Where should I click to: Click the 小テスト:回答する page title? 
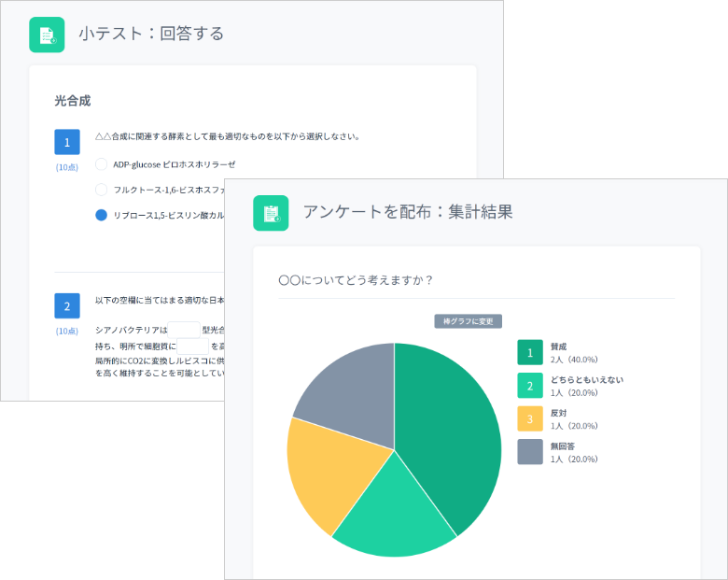pyautogui.click(x=151, y=34)
